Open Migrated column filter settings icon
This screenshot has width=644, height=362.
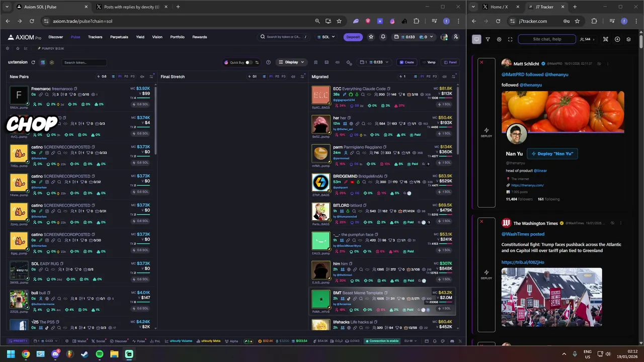click(453, 76)
